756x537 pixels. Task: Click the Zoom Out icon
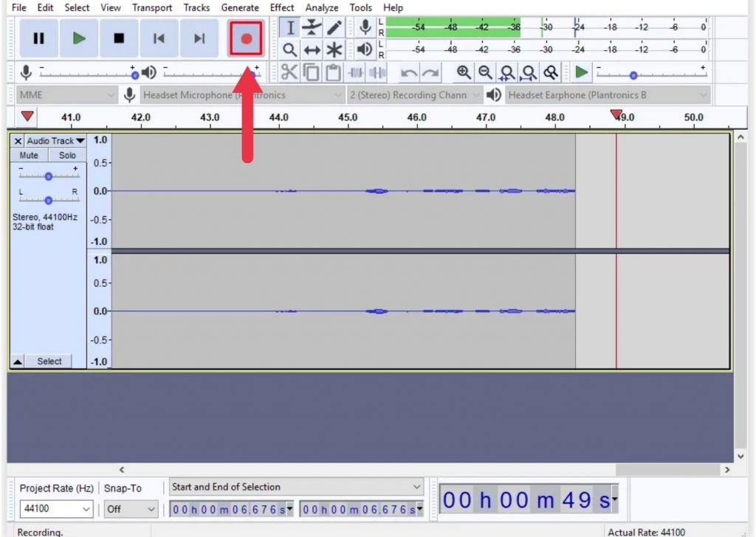pos(485,73)
